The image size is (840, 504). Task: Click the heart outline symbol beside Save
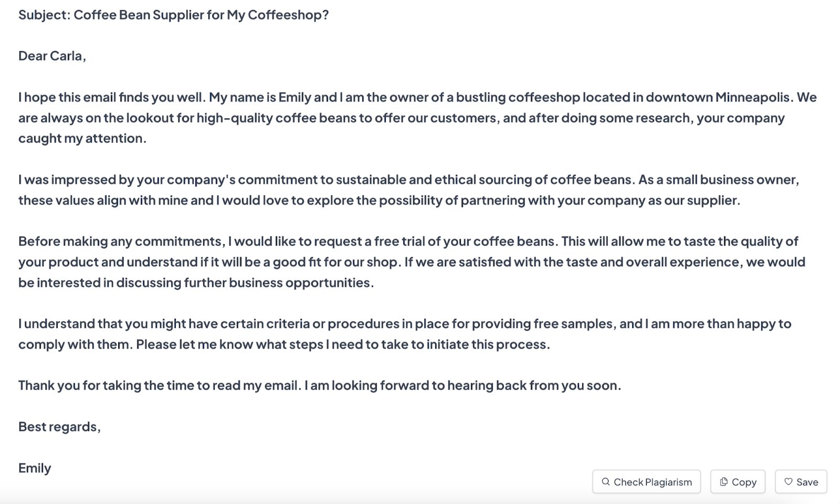789,481
